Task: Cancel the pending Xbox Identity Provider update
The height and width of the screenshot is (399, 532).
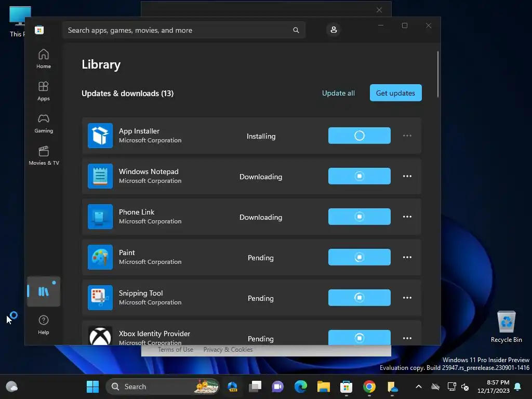Action: pos(360,338)
